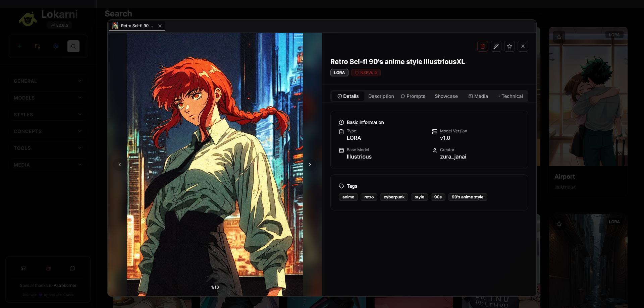The height and width of the screenshot is (308, 644).
Task: Click the v2.6.5 version badge
Action: tap(60, 25)
